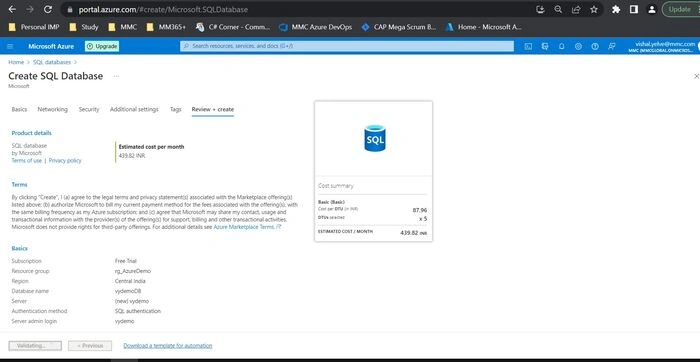Open the Study bookmark folder
The width and height of the screenshot is (700, 362).
click(84, 27)
